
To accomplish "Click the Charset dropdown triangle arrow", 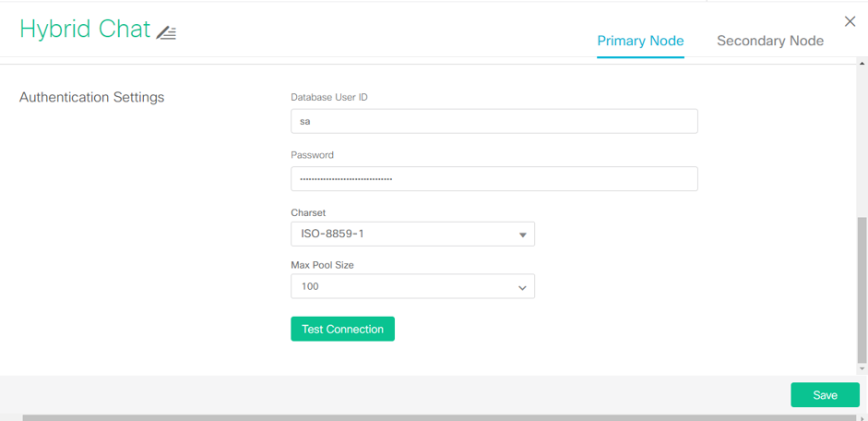I will [522, 235].
